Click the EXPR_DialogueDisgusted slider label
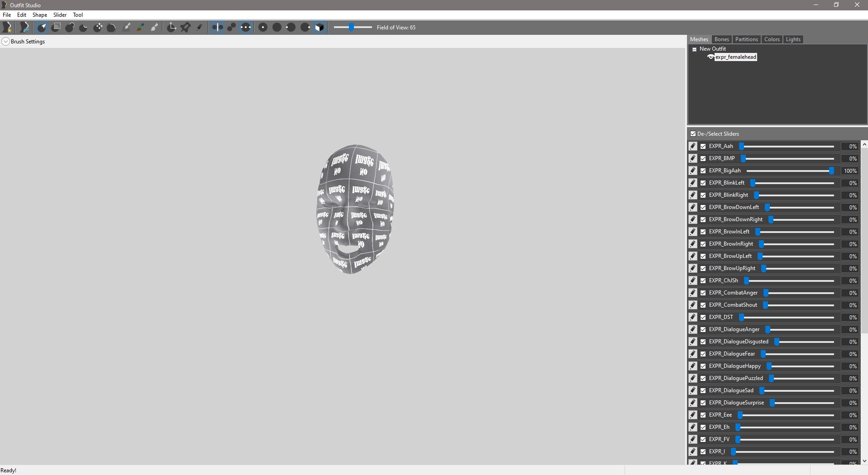 (739, 342)
